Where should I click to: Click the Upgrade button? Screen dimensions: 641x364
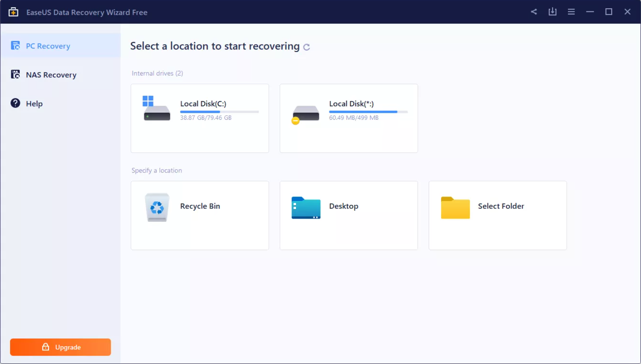(x=60, y=347)
